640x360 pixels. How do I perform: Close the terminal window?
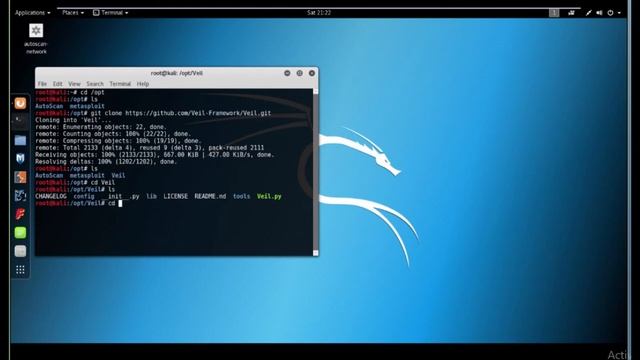tap(312, 73)
